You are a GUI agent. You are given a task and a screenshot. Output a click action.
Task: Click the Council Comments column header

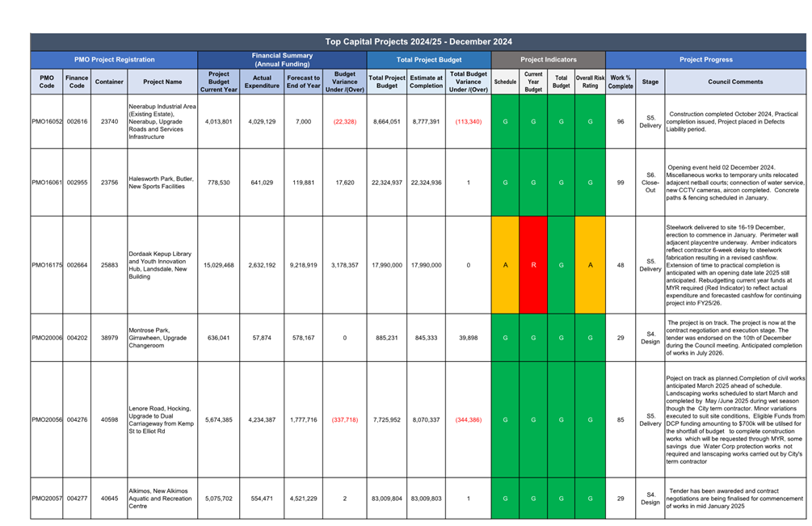click(x=734, y=82)
